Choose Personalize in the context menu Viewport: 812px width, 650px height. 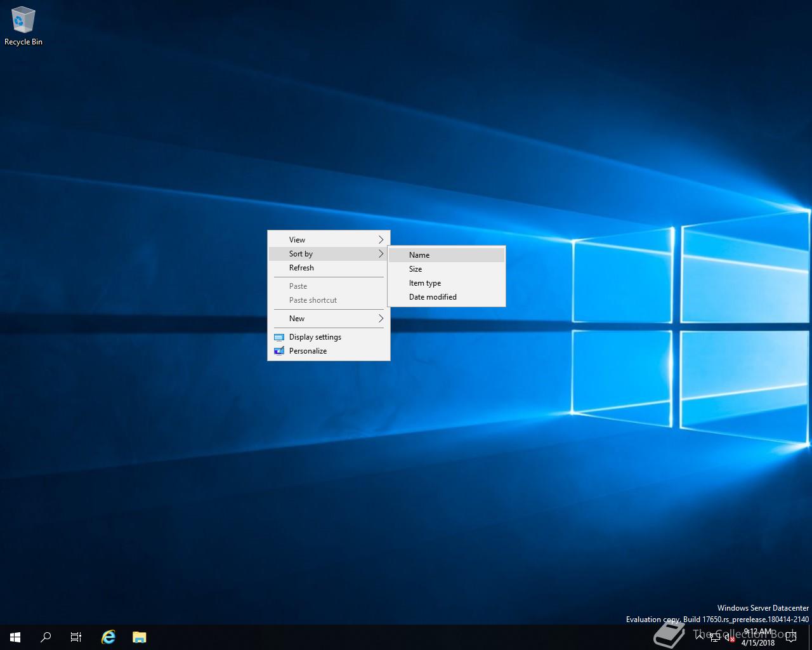[x=329, y=351]
